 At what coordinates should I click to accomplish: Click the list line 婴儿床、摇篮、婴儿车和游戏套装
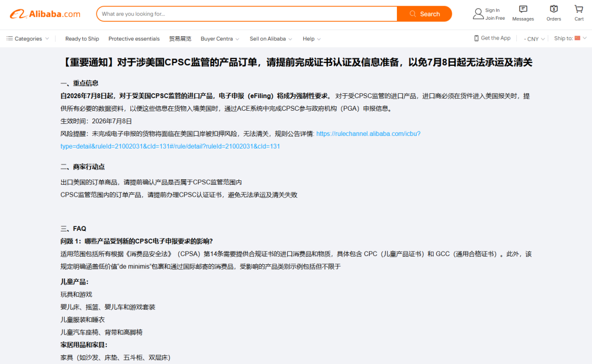coord(108,308)
